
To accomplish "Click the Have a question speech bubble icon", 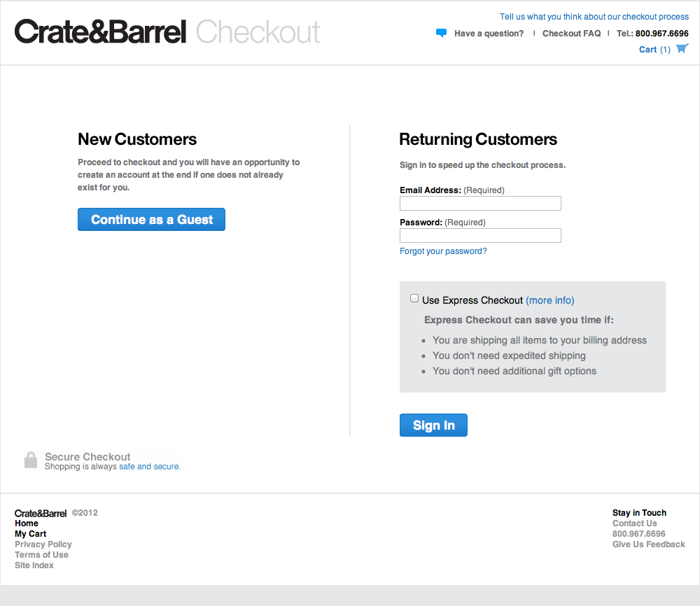I will point(441,32).
